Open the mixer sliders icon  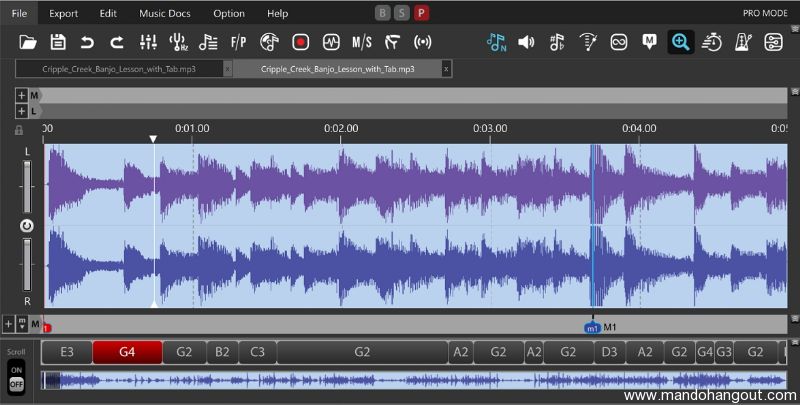coord(148,42)
